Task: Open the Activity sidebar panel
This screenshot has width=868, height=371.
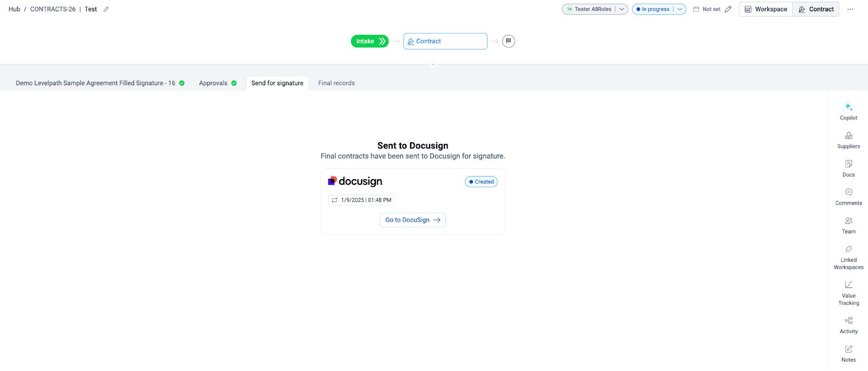Action: click(x=848, y=324)
